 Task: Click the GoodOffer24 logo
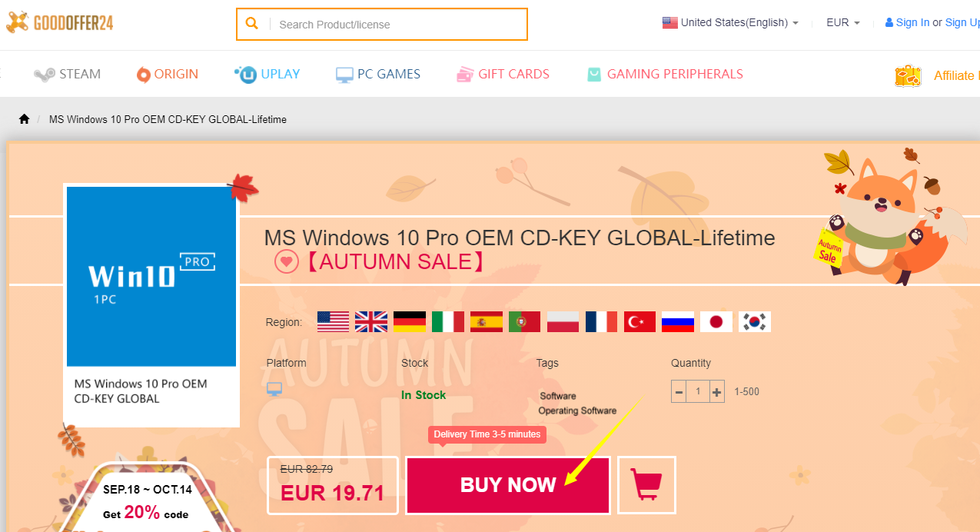(x=61, y=22)
